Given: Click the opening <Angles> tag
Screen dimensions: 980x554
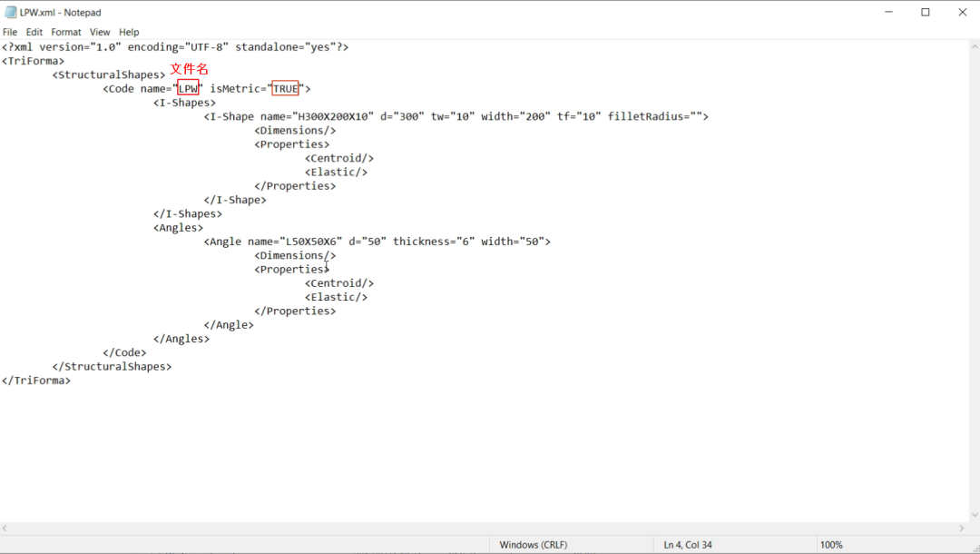Looking at the screenshot, I should pos(178,228).
